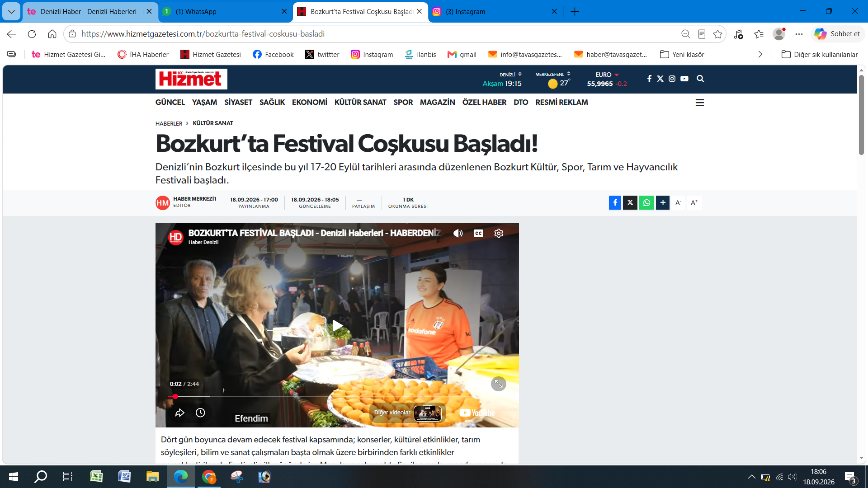Viewport: 868px width, 488px height.
Task: Open DTO category
Action: (521, 102)
